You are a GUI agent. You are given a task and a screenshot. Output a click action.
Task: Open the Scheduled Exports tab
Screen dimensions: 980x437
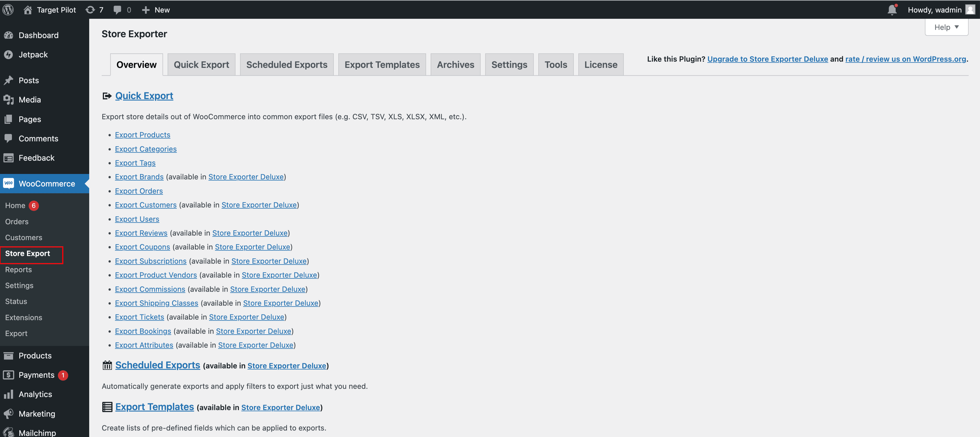(286, 65)
